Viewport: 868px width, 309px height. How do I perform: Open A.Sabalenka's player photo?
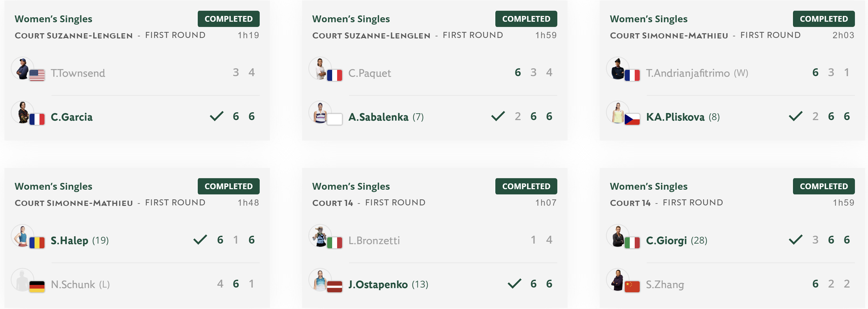tap(320, 113)
